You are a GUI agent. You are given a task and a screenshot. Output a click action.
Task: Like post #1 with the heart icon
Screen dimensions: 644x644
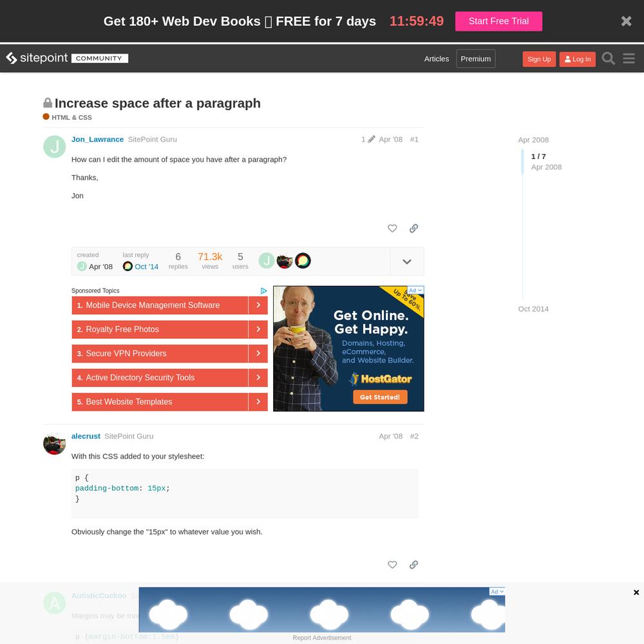[x=392, y=228]
